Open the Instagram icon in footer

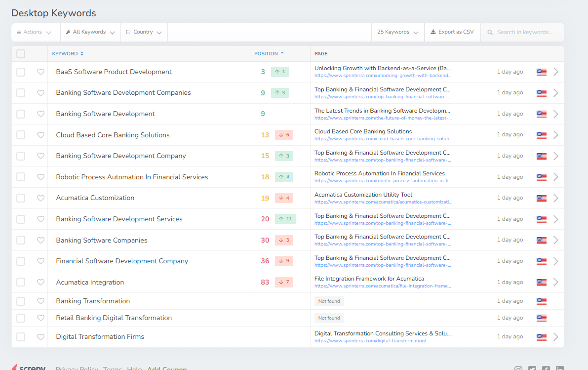[518, 368]
